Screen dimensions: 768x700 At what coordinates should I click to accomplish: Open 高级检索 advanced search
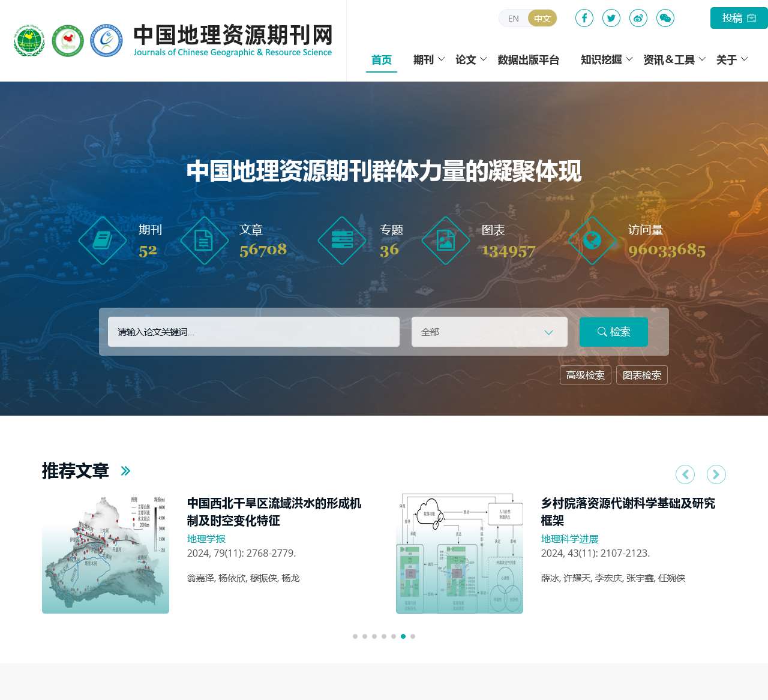click(586, 375)
